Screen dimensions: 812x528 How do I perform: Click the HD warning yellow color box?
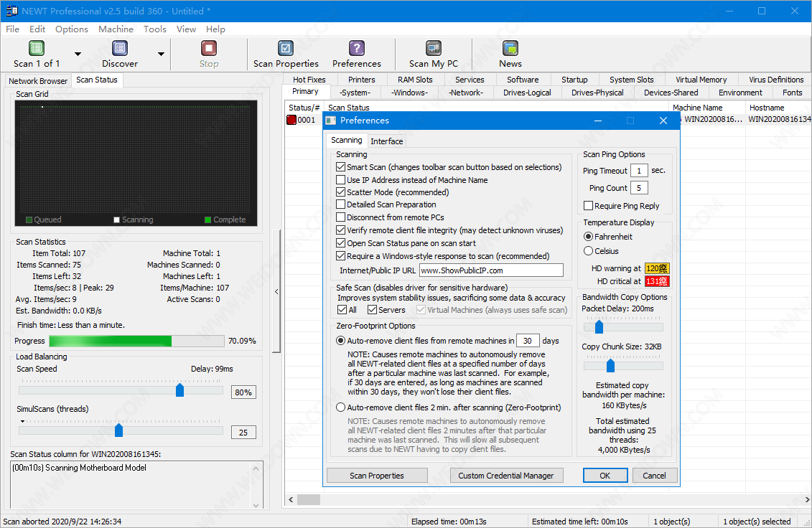[x=657, y=268]
